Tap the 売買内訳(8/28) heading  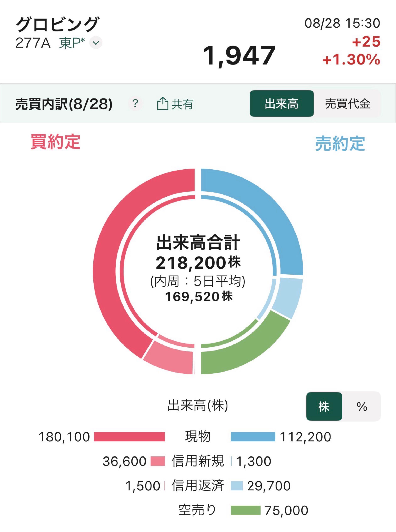[64, 104]
